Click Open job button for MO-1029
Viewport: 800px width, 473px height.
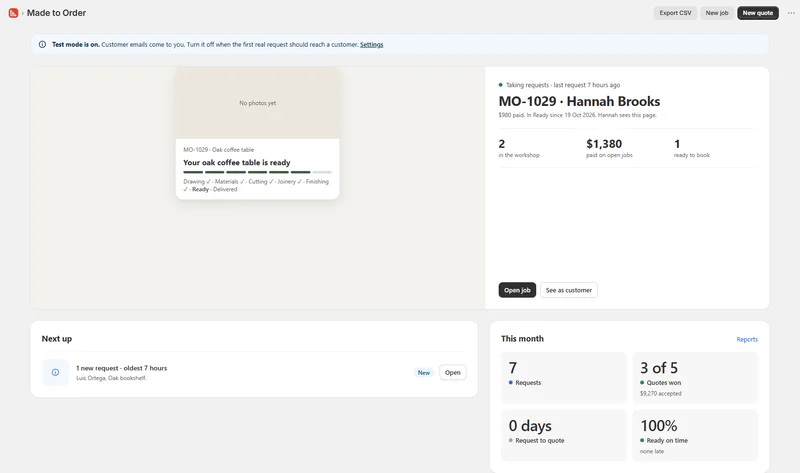click(517, 290)
